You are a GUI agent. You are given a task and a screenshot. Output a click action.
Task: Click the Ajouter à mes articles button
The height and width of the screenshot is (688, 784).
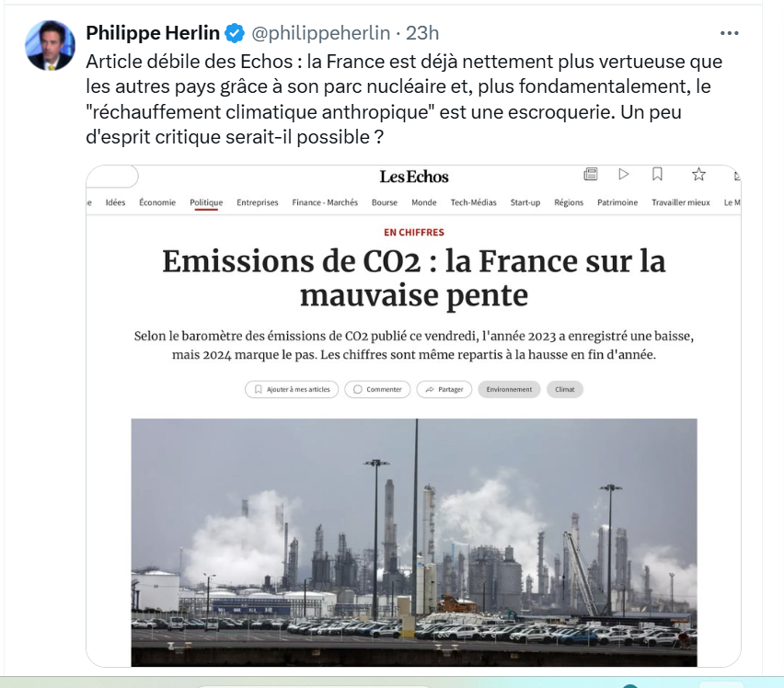coord(292,389)
